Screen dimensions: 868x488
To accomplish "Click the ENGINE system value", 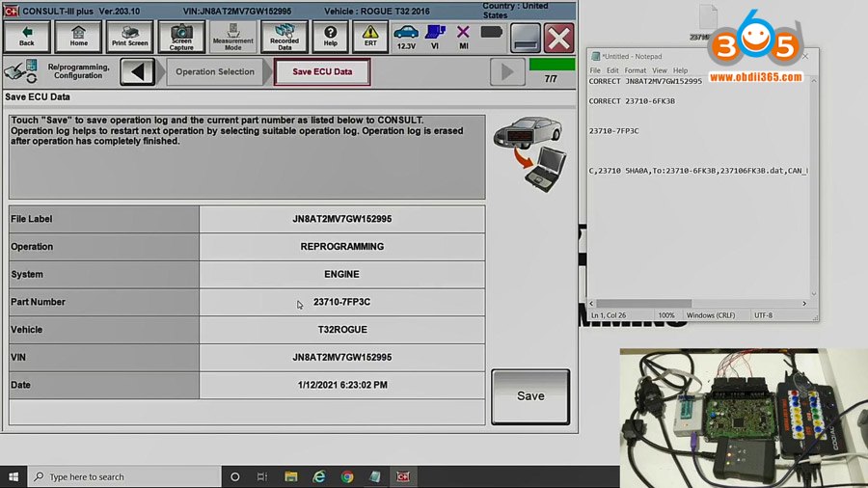I will tap(342, 275).
